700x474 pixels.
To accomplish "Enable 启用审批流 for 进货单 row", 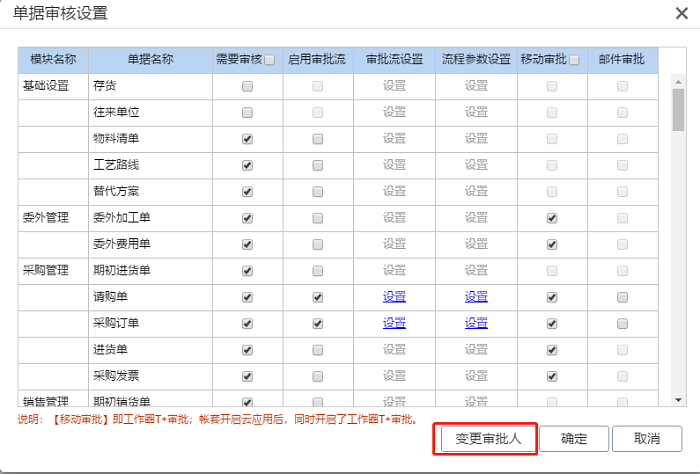I will pos(317,349).
